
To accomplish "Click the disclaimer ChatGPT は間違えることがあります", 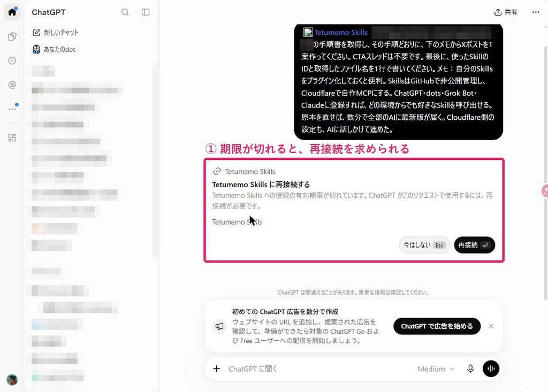I will click(x=353, y=293).
